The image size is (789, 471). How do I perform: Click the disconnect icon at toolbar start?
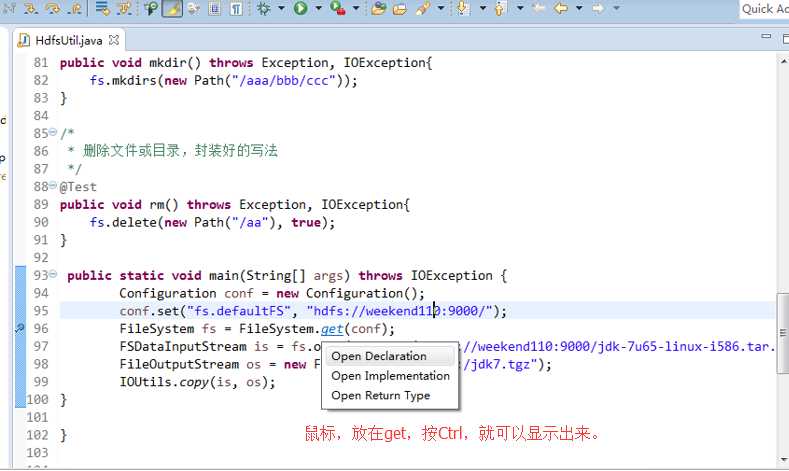[x=9, y=8]
